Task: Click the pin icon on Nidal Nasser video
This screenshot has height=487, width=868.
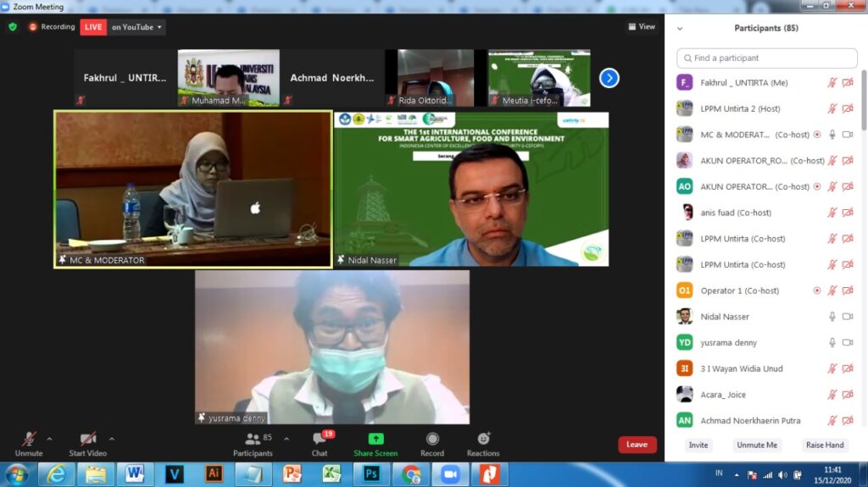Action: tap(341, 259)
